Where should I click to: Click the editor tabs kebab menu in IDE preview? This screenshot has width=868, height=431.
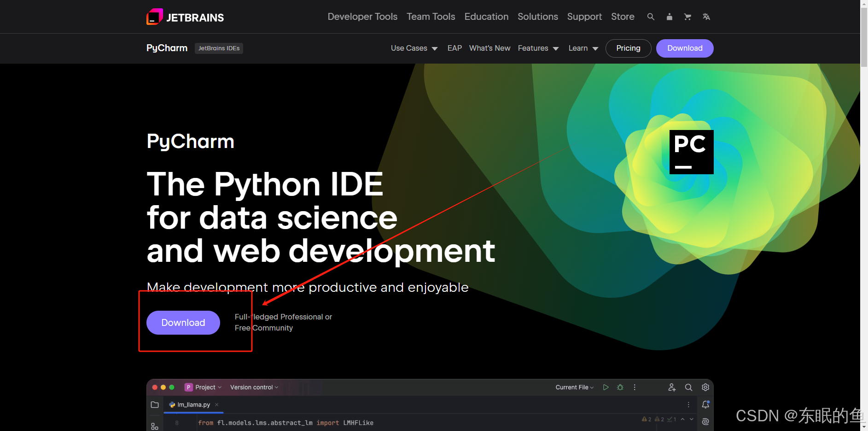point(688,404)
